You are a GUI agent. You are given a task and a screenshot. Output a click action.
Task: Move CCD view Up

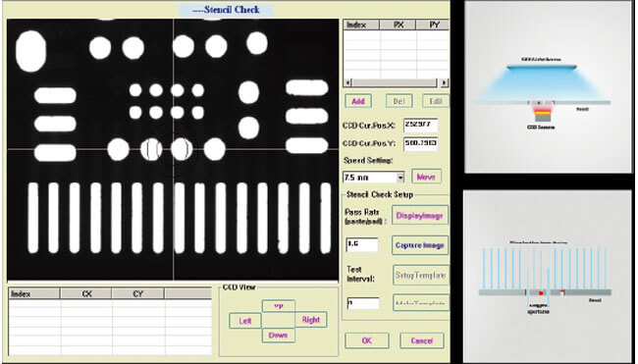(279, 306)
